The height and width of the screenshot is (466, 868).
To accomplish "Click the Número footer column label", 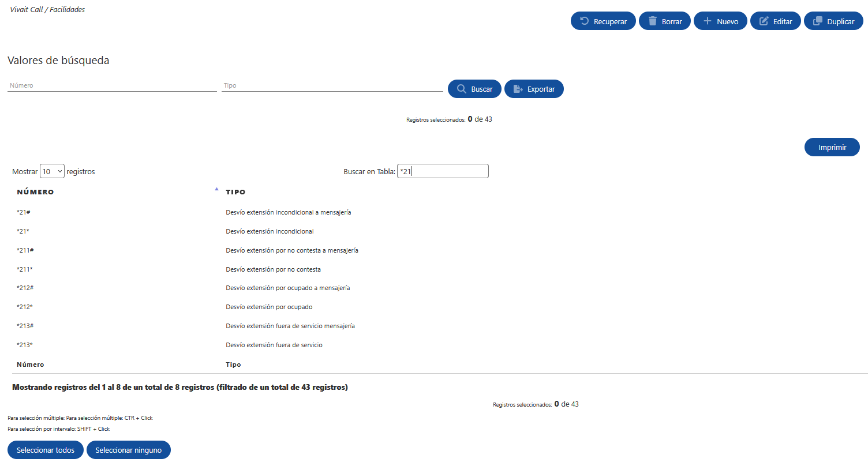I will tap(31, 364).
